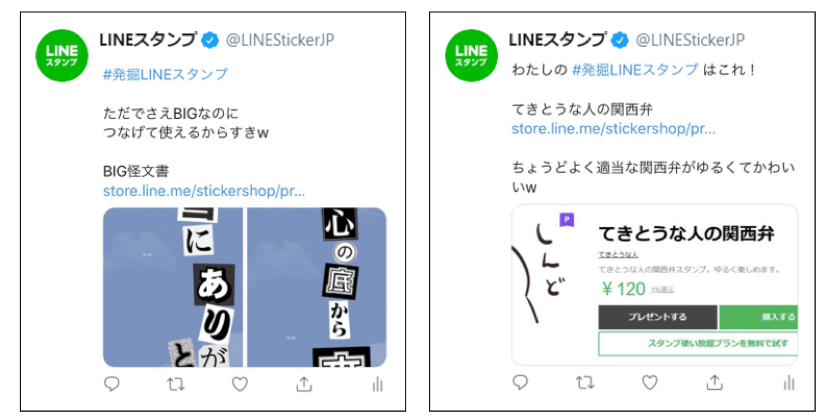Retweet the てきとうな人の関西弁 tweet

tap(584, 383)
